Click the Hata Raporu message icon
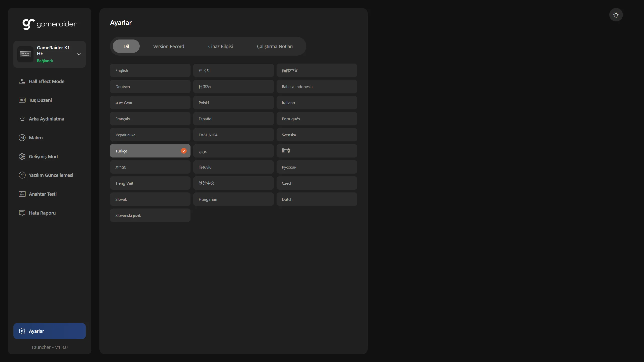This screenshot has height=362, width=644. tap(22, 213)
